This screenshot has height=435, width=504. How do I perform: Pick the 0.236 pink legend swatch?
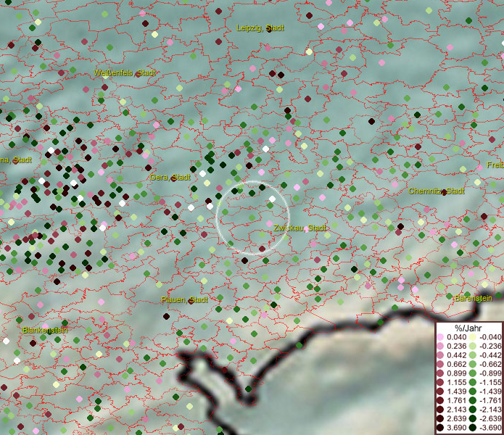point(440,346)
